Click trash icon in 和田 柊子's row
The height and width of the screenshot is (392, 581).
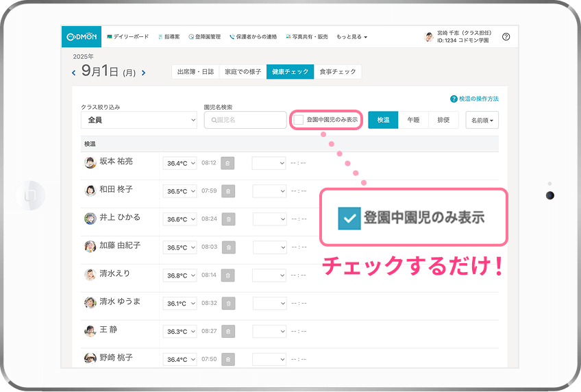[228, 191]
